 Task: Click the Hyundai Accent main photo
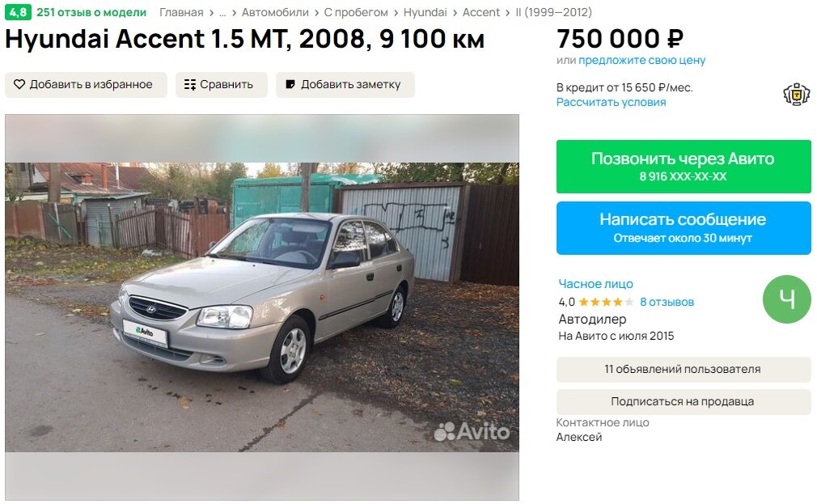(x=262, y=307)
